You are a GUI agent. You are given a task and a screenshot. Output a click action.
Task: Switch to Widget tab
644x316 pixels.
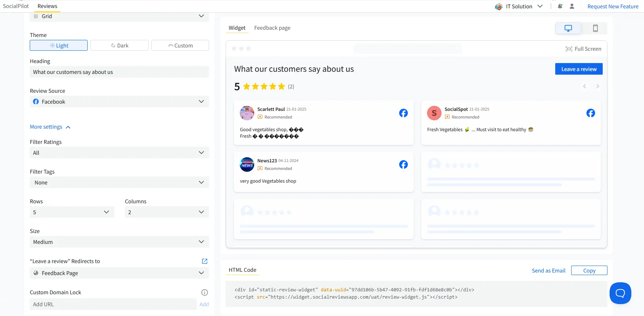pos(237,28)
